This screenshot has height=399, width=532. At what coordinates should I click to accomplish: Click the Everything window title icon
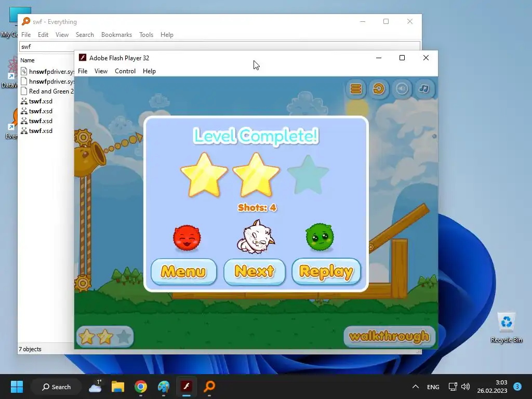(26, 21)
